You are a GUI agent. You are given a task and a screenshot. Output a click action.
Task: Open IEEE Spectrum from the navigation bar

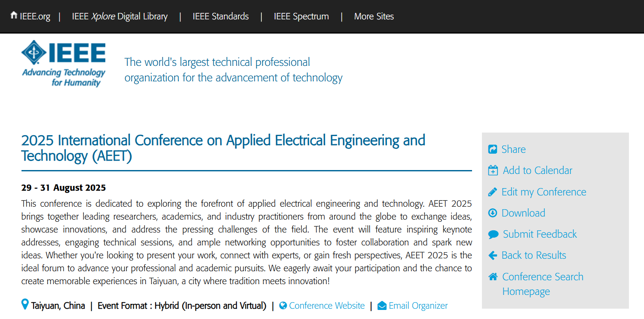click(301, 16)
